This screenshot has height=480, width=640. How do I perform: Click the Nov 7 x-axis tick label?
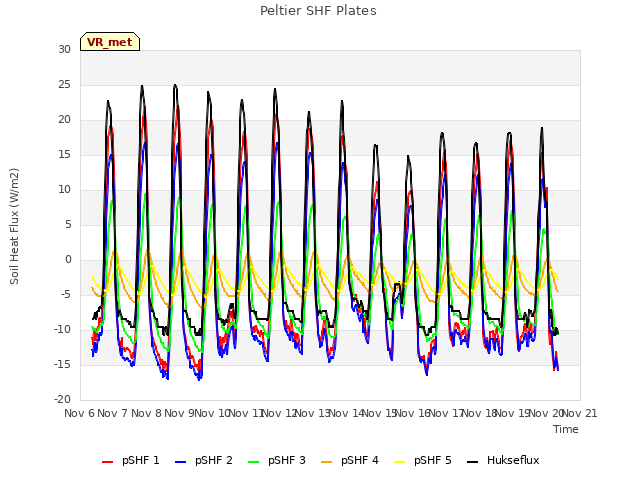(113, 413)
